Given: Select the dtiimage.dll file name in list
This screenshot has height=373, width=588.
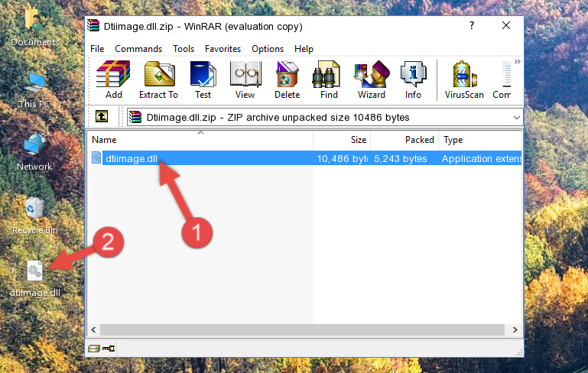Looking at the screenshot, I should (x=132, y=158).
